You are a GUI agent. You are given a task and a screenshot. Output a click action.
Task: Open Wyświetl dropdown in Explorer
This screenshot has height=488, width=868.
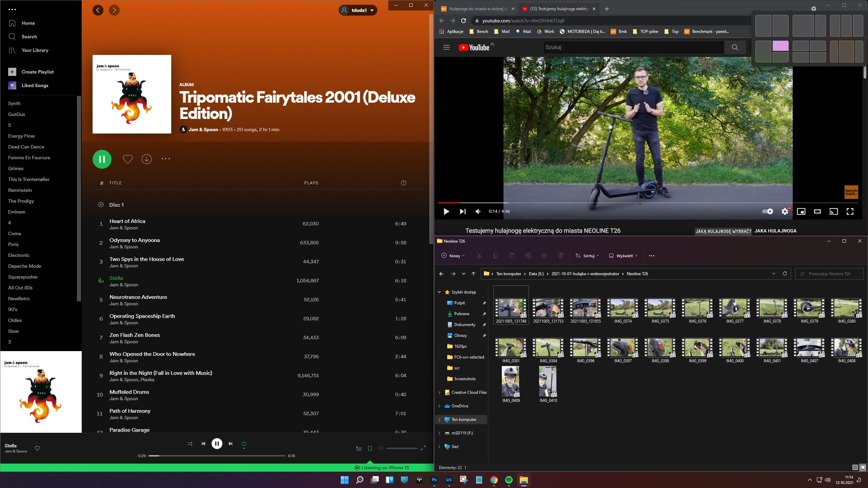(623, 256)
